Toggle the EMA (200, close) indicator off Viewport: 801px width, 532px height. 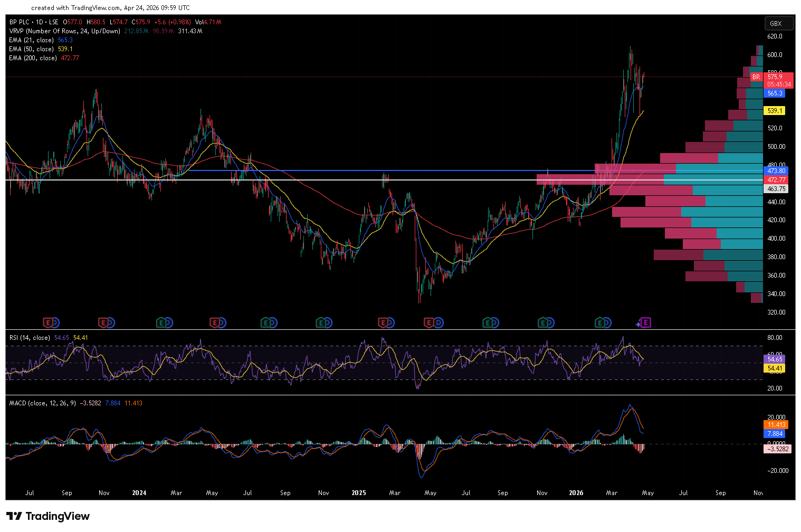(x=33, y=58)
